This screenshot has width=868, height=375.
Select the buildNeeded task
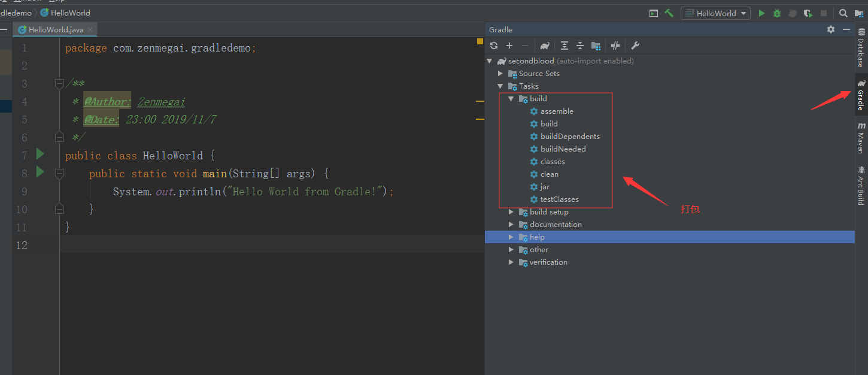[563, 149]
